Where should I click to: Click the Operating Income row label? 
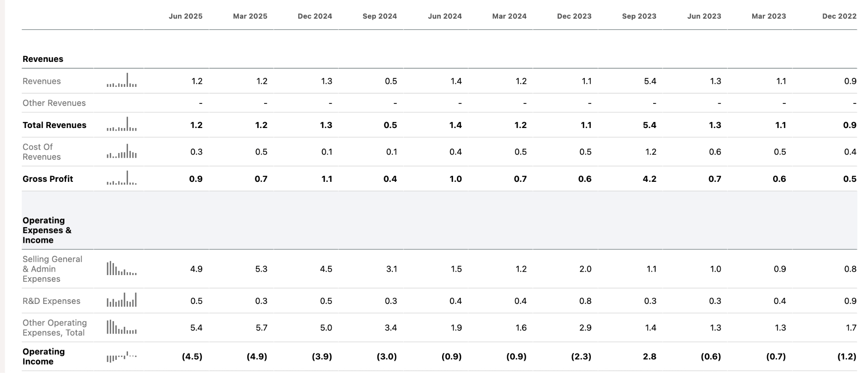click(38, 356)
